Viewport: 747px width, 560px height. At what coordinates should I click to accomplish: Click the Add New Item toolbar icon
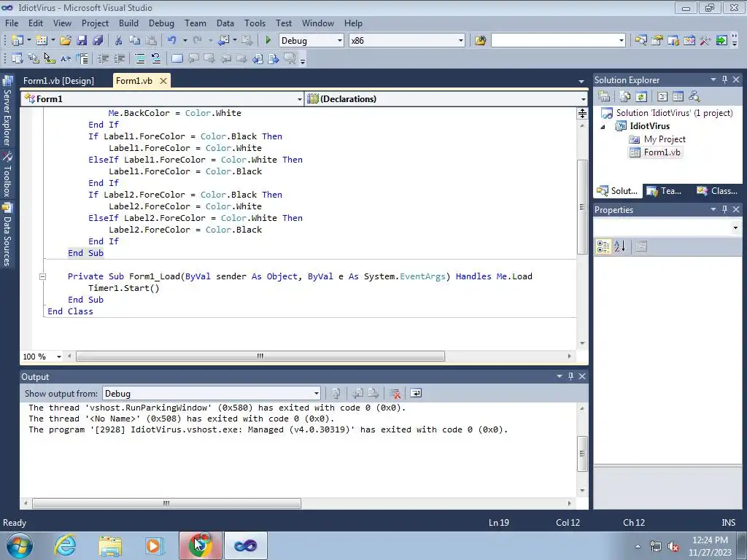(x=42, y=41)
